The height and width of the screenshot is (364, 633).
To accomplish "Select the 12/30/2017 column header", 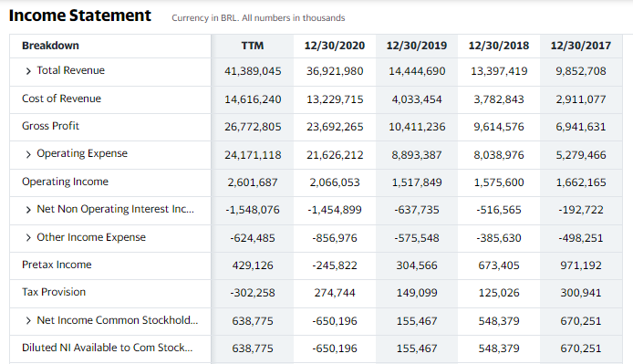I will tap(580, 46).
